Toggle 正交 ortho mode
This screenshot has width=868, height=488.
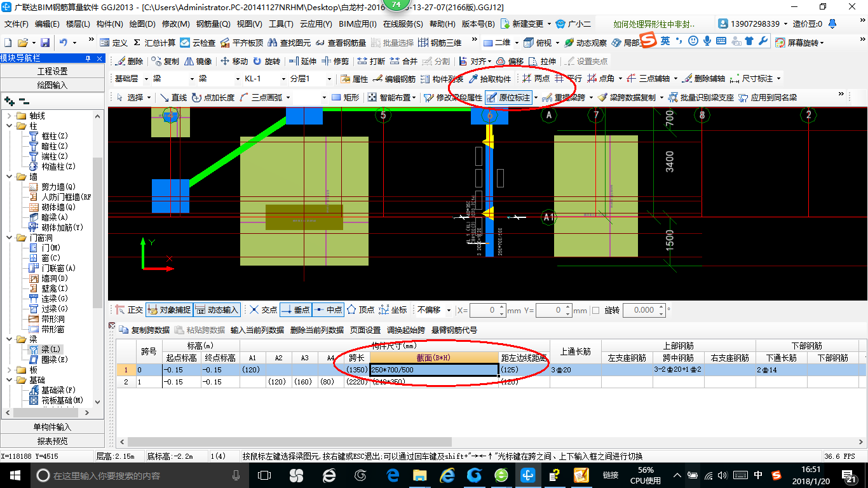click(x=129, y=310)
